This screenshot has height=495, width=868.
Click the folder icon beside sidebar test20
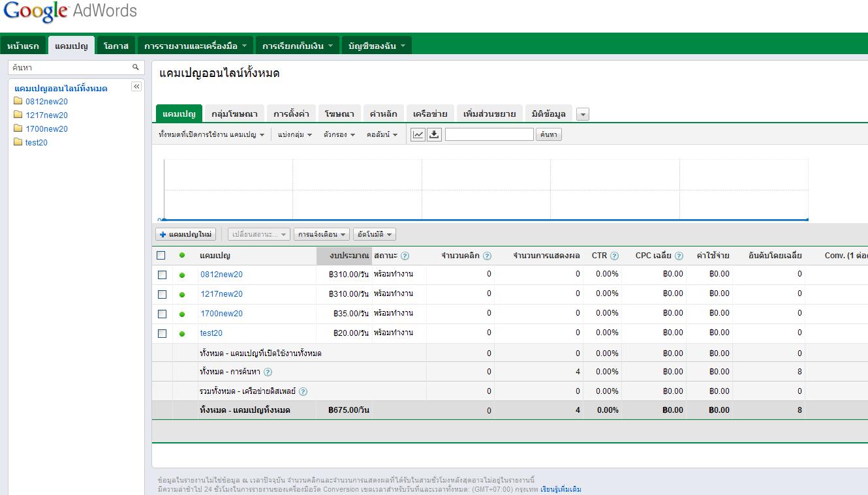click(18, 142)
